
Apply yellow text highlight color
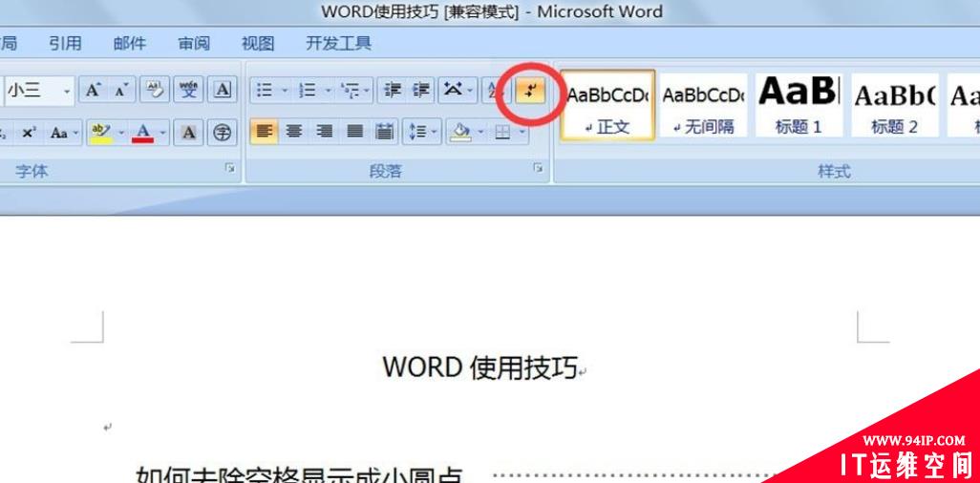pos(100,133)
